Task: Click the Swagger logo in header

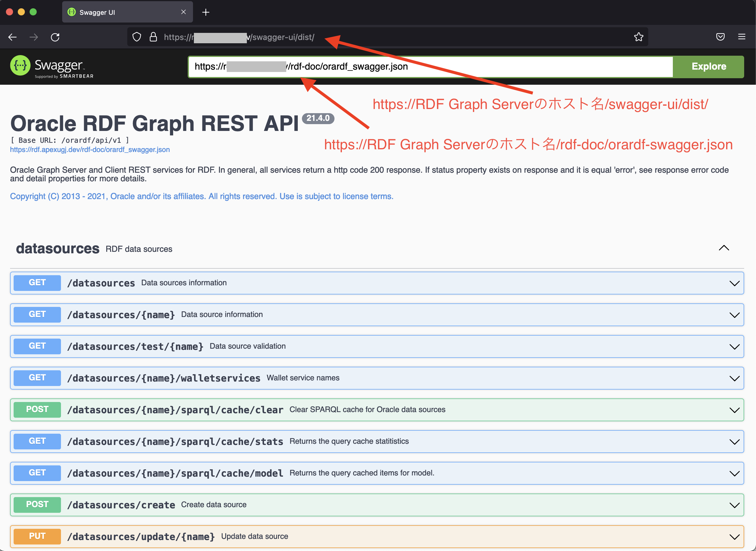Action: click(52, 67)
